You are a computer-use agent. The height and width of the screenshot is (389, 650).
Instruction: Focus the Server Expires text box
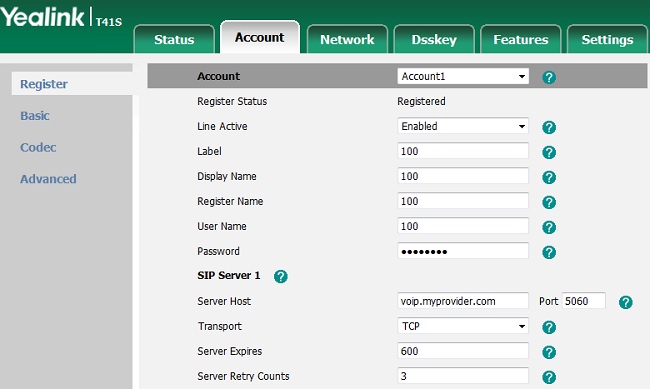click(x=463, y=351)
